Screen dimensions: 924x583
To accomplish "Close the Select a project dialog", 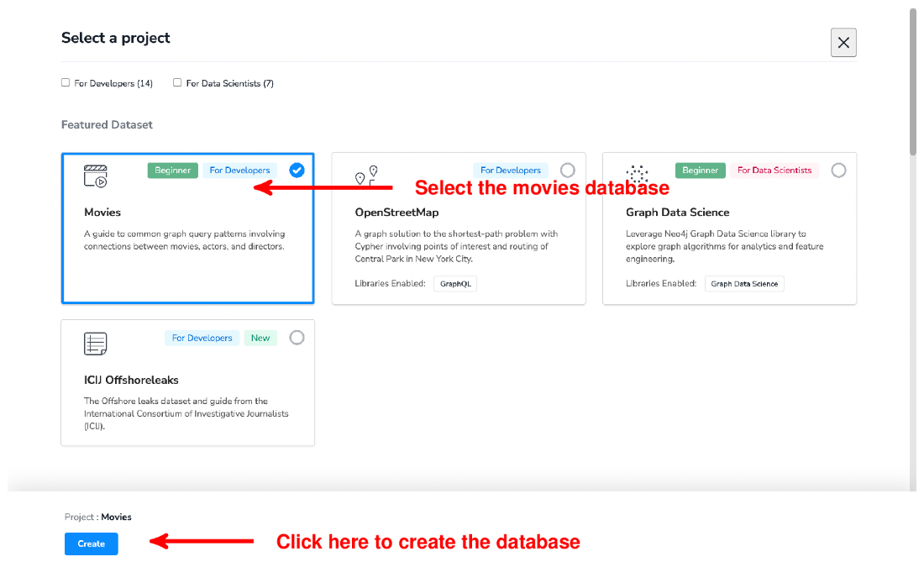I will pyautogui.click(x=843, y=43).
